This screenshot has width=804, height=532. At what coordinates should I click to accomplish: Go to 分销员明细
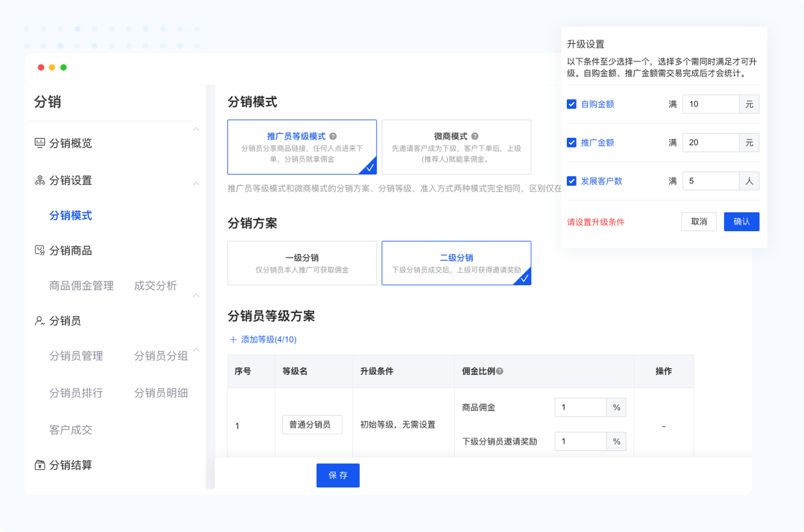(x=161, y=393)
